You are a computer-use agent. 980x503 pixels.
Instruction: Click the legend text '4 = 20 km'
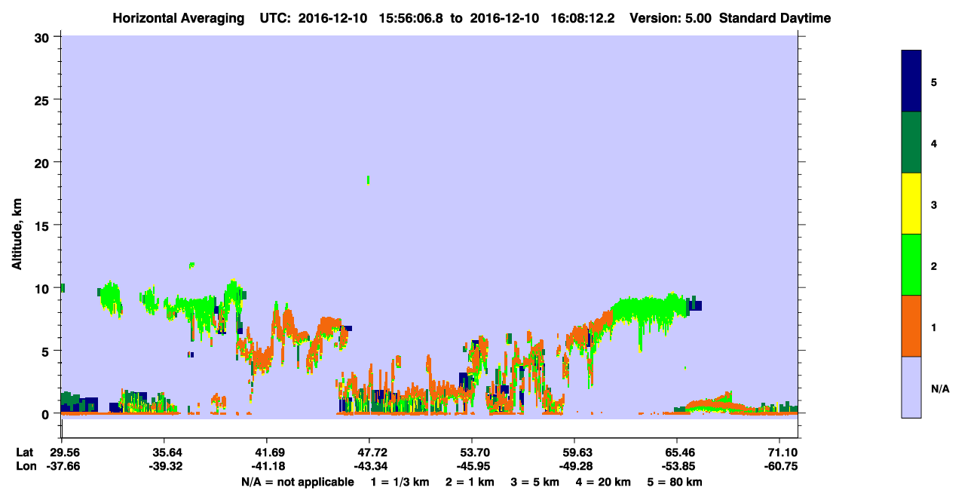605,482
